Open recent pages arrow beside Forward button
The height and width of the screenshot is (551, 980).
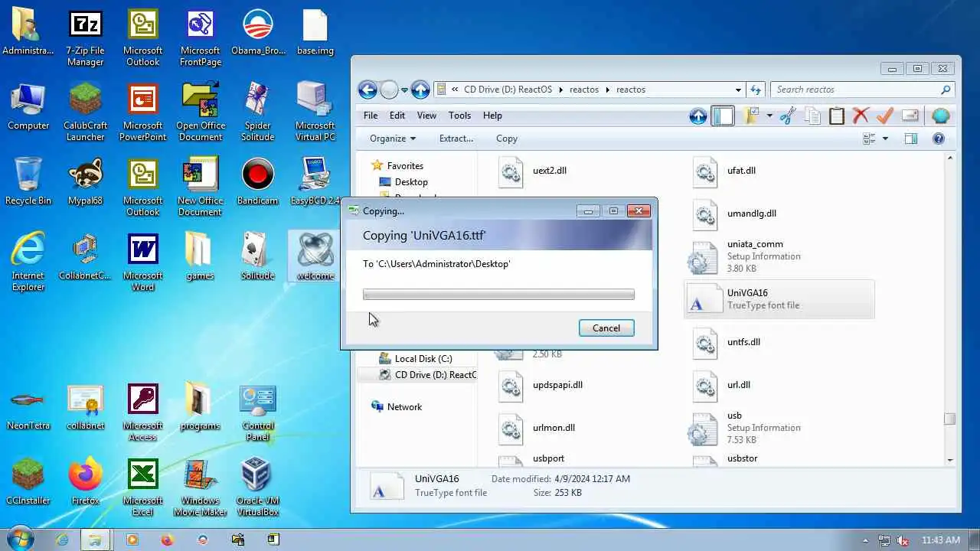click(403, 90)
